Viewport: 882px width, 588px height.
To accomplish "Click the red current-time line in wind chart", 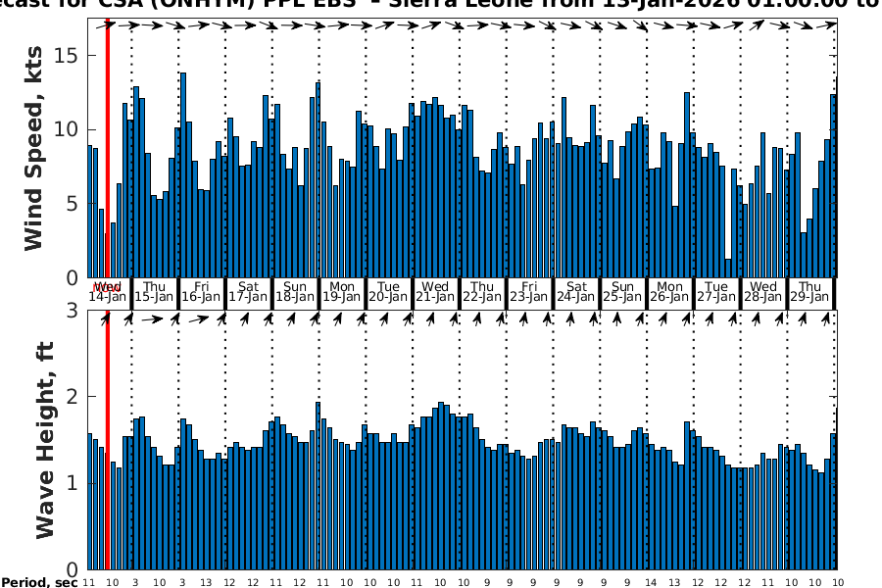I will tap(107, 147).
